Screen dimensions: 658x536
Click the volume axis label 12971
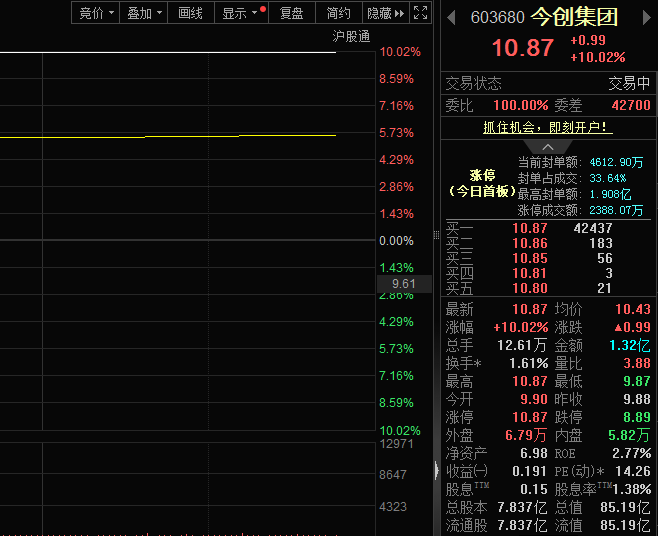(x=396, y=444)
